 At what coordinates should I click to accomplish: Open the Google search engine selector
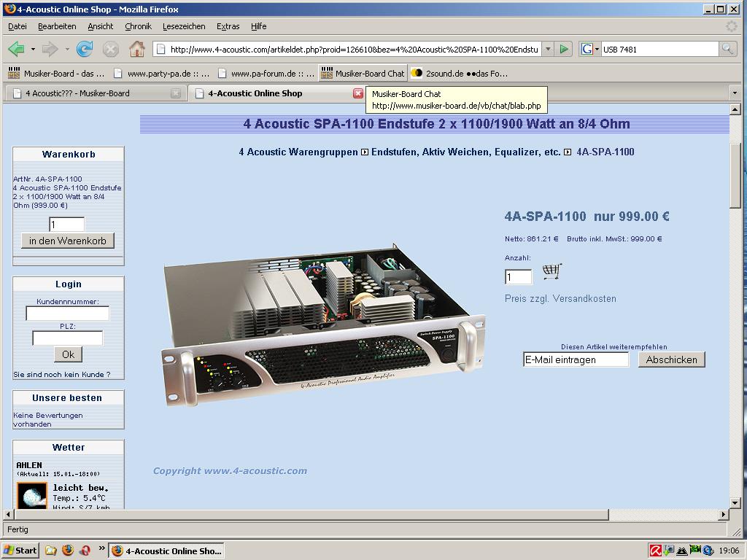589,49
